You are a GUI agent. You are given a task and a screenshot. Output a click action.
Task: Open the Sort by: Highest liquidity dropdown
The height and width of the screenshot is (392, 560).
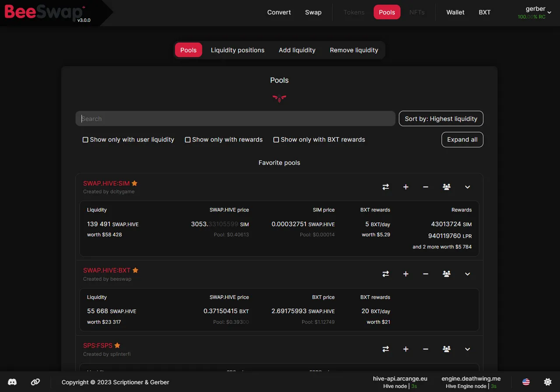tap(441, 119)
